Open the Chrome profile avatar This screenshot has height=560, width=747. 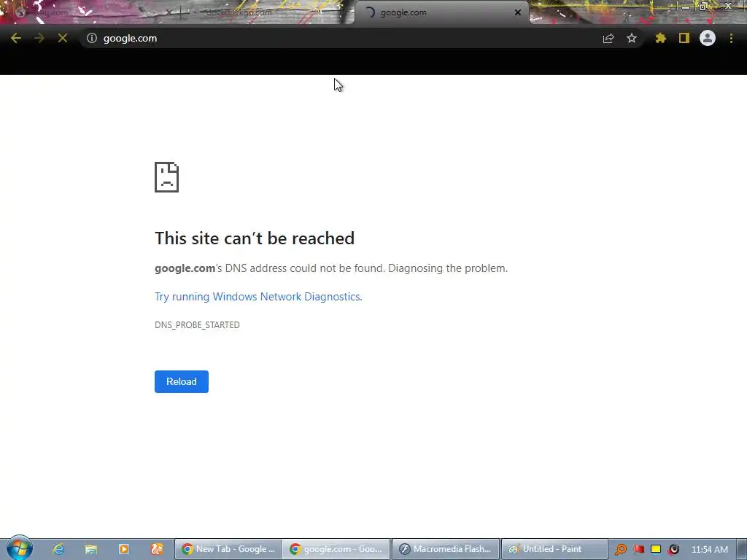pos(708,38)
